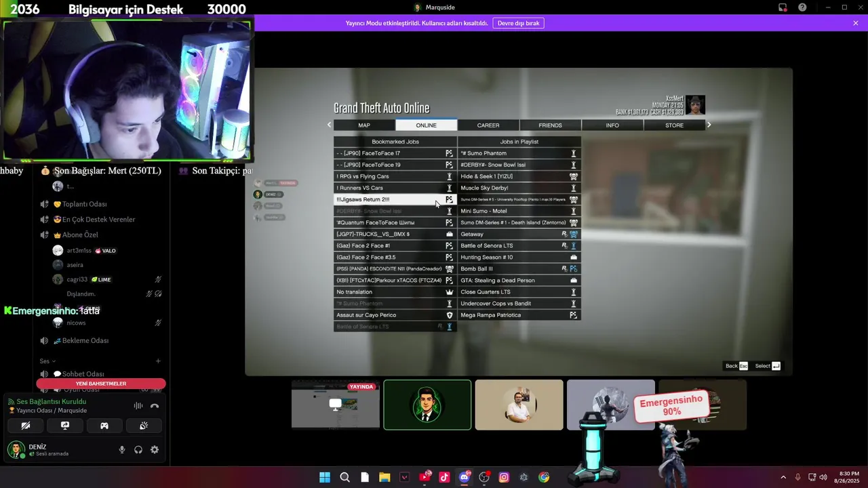Open volume control in system tray
The height and width of the screenshot is (488, 868).
point(823,477)
